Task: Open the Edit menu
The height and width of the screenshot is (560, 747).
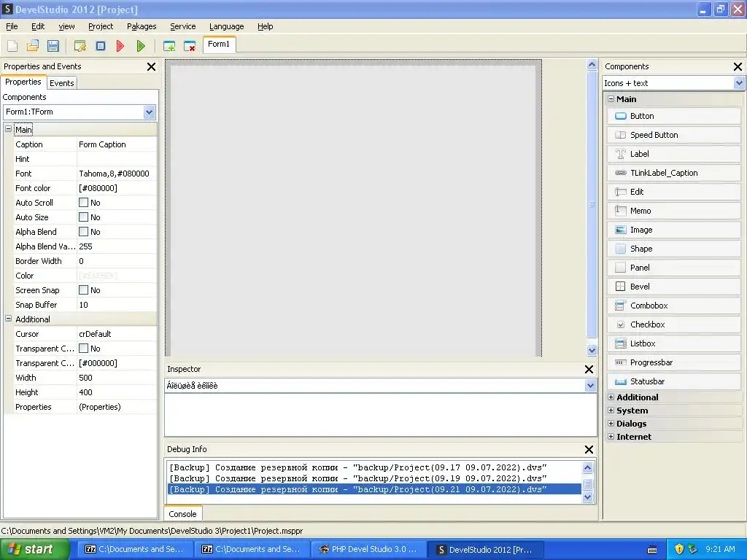Action: pyautogui.click(x=38, y=27)
